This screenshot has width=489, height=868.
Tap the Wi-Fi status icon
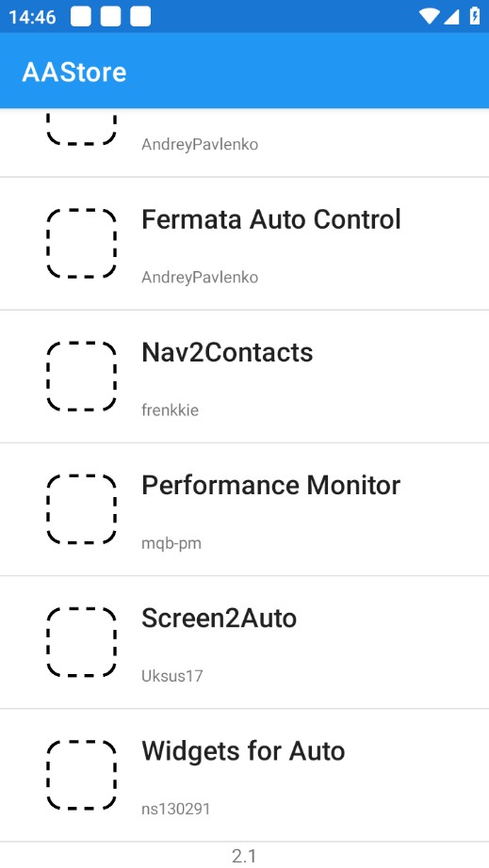[x=428, y=17]
